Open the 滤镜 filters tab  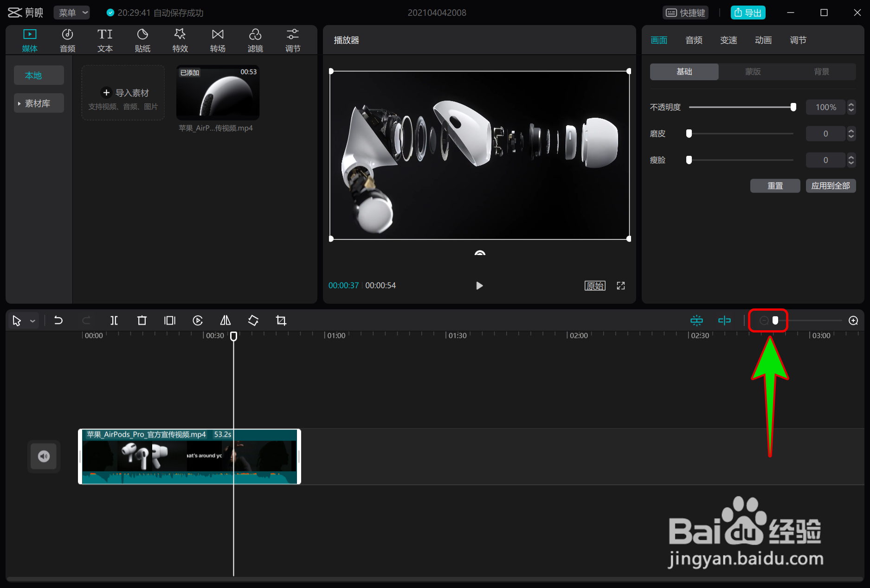pos(255,40)
